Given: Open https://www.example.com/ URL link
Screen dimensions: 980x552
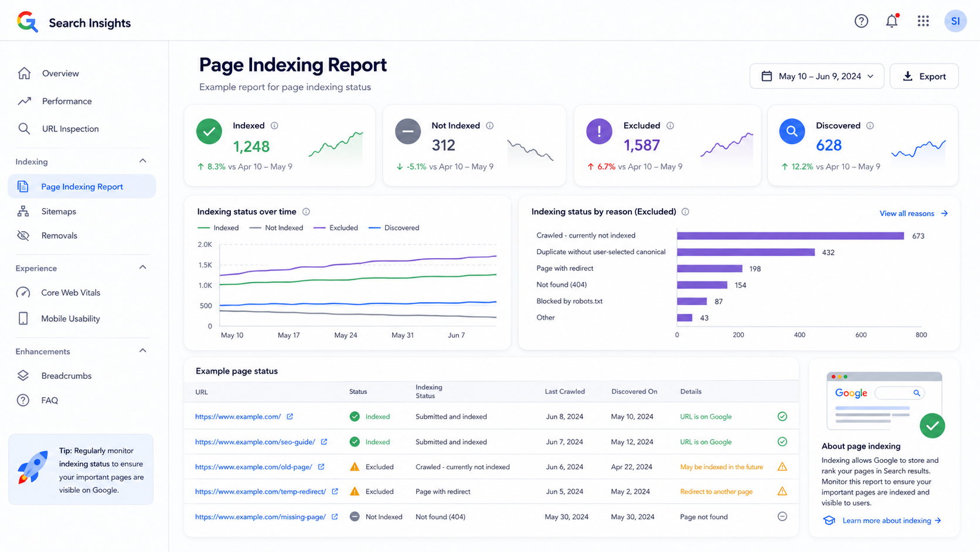Looking at the screenshot, I should coord(238,416).
